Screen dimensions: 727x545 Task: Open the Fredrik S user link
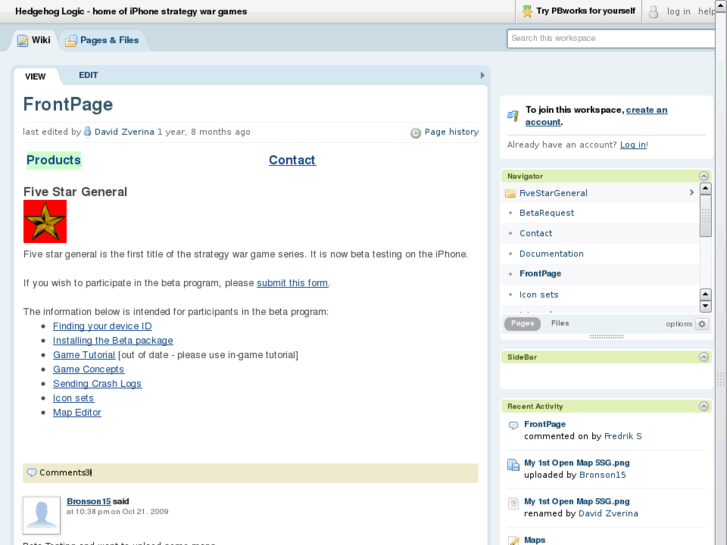point(623,436)
